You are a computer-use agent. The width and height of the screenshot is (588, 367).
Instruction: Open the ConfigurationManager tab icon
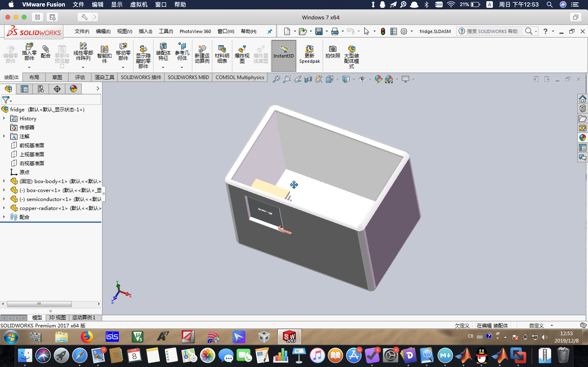point(41,89)
